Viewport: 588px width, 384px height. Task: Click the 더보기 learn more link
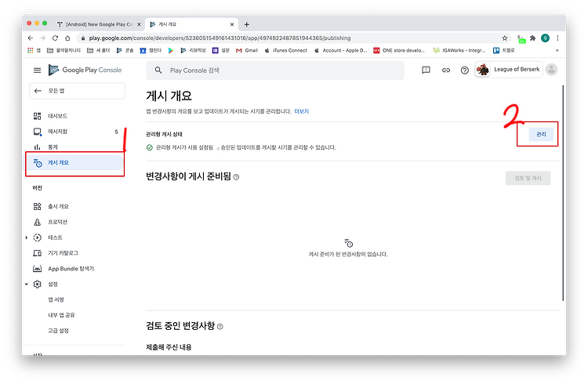click(302, 111)
